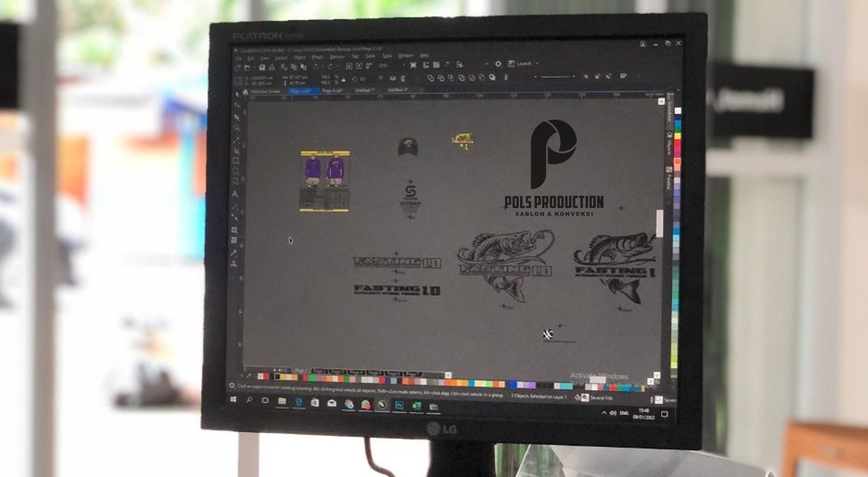Click the black cap image on canvas
This screenshot has height=477, width=868.
(407, 146)
